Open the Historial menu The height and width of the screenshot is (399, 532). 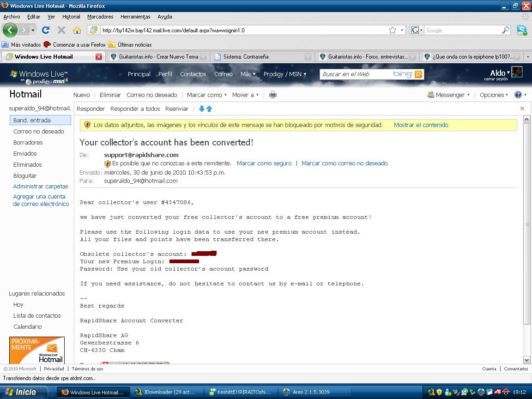[71, 17]
